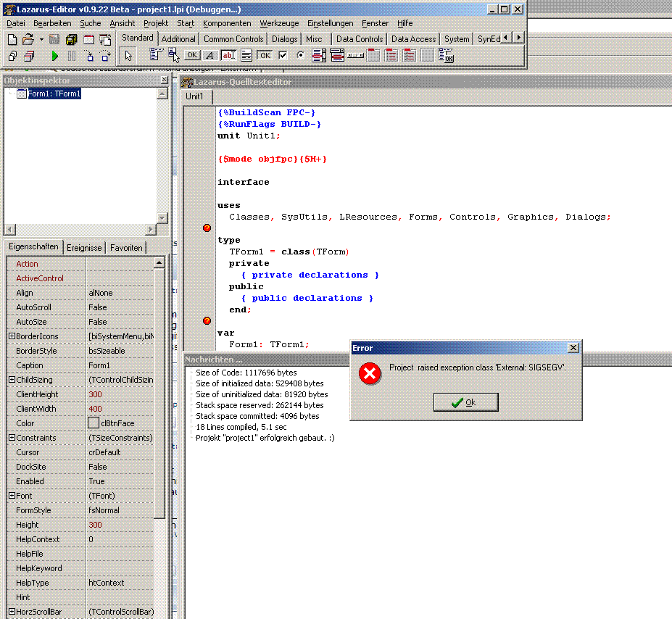
Task: Select the TButton component in palette
Action: tap(192, 55)
